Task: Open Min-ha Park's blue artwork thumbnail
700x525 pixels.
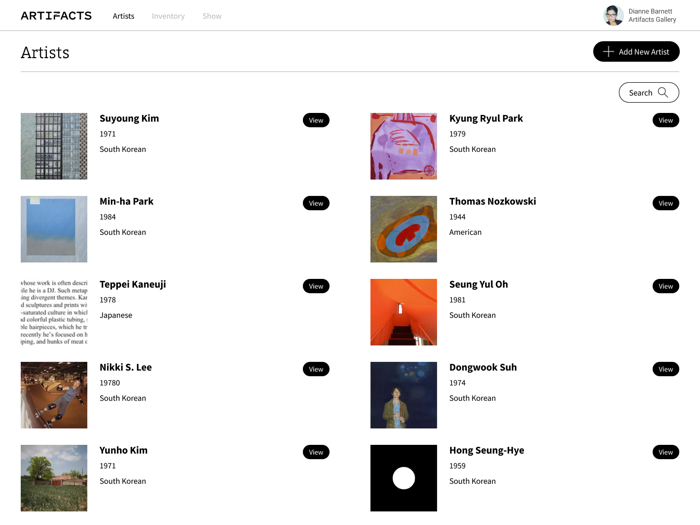Action: [x=54, y=229]
